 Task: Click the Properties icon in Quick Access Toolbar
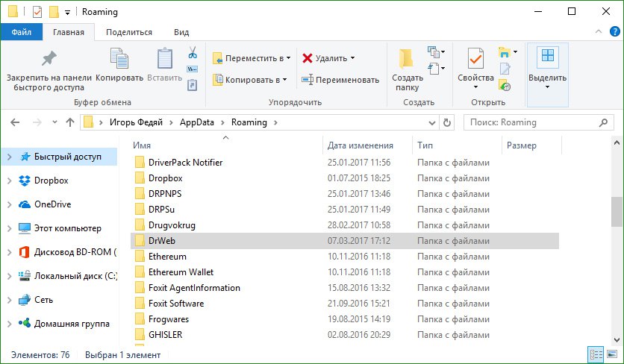pos(37,12)
